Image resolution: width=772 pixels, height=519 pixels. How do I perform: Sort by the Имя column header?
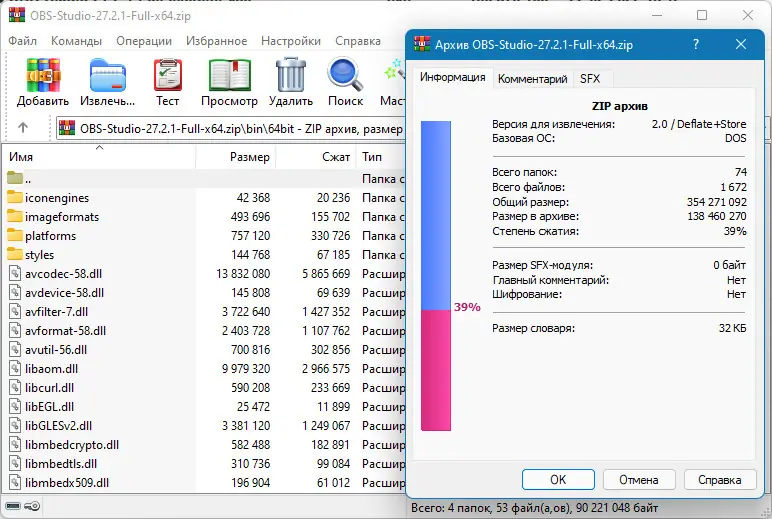(99, 157)
